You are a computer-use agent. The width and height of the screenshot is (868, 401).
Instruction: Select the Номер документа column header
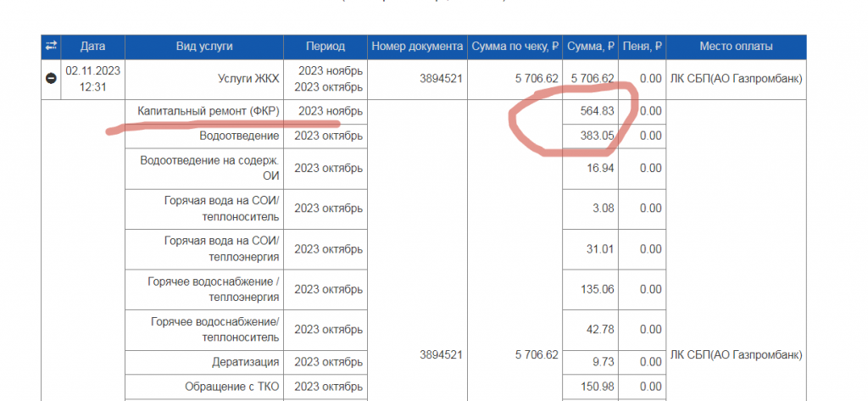(417, 46)
